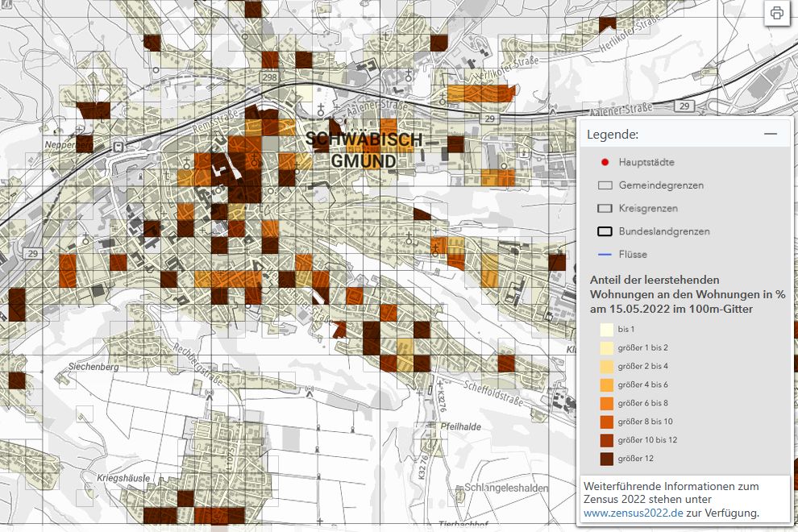Image resolution: width=798 pixels, height=532 pixels.
Task: Select the 'bis 1' legend color swatch
Action: click(x=605, y=329)
